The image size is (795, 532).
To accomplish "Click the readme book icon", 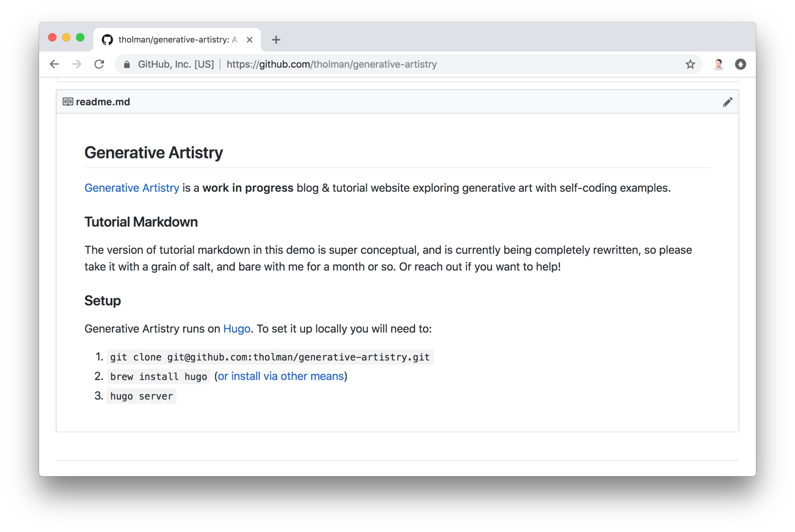I will 68,102.
